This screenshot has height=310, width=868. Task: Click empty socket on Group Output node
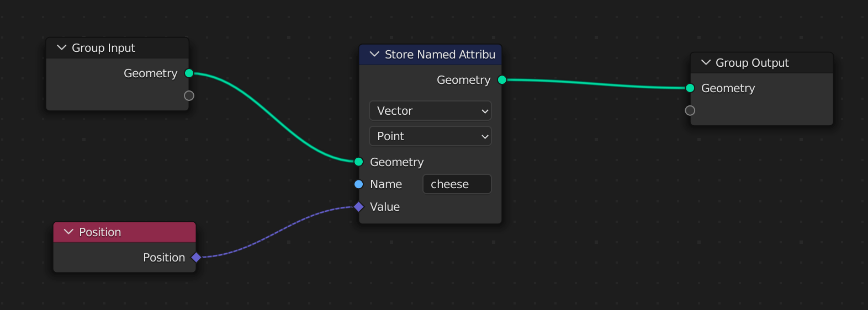(690, 110)
